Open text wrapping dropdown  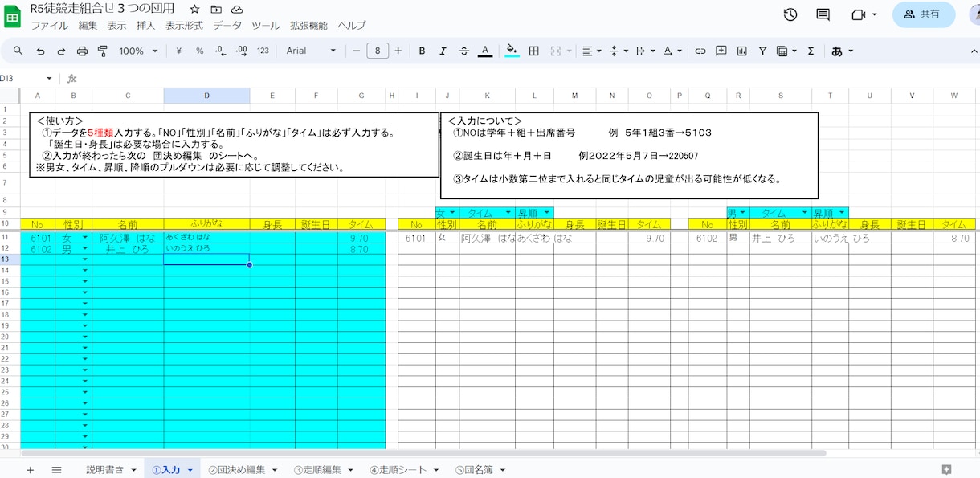tap(644, 51)
